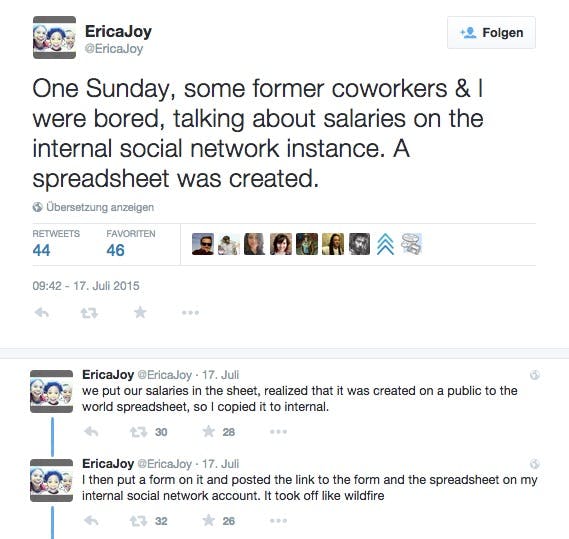Retweet the main tweet

click(x=89, y=313)
